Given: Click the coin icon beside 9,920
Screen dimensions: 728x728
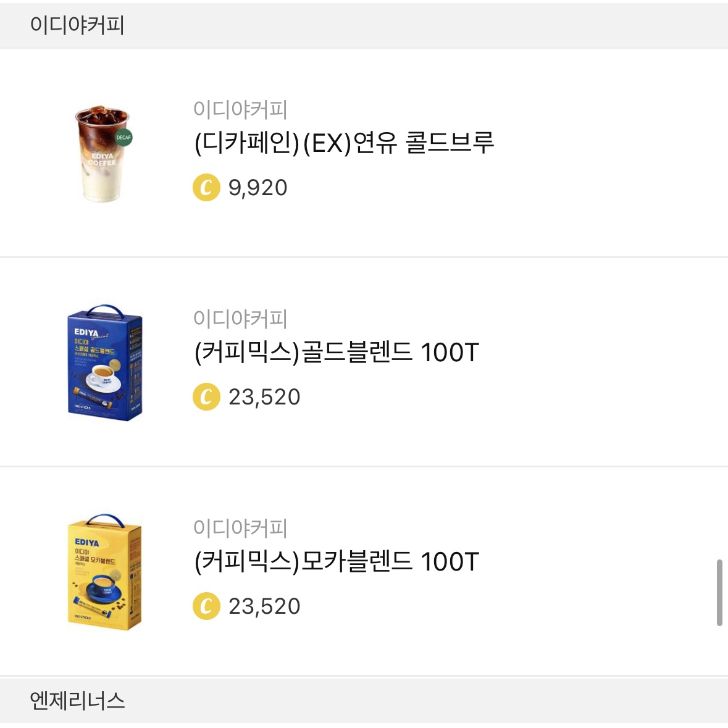Looking at the screenshot, I should pyautogui.click(x=208, y=188).
